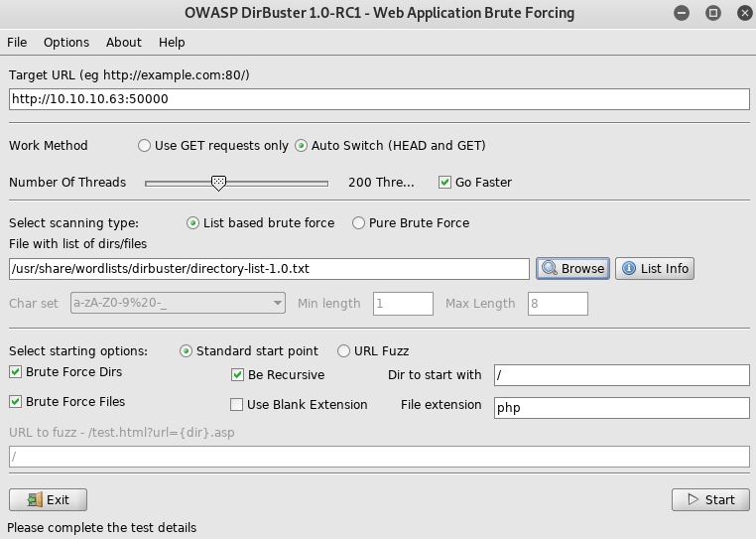Open the About menu
This screenshot has height=539, width=756.
pyautogui.click(x=124, y=43)
